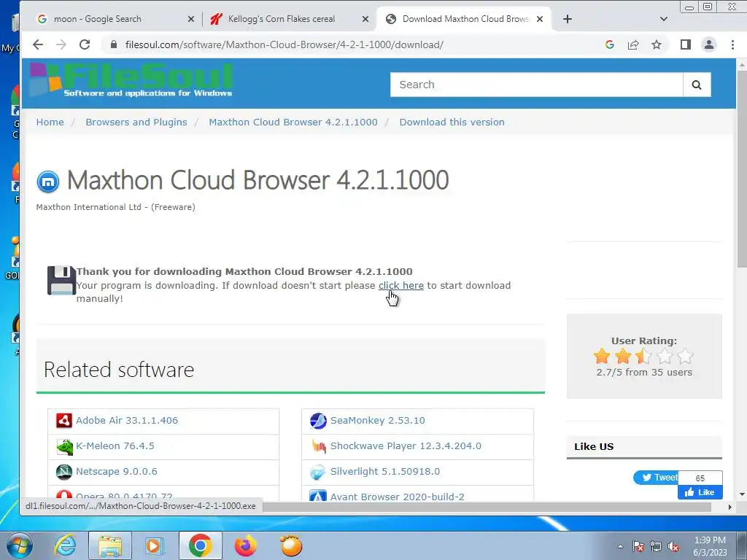The height and width of the screenshot is (560, 747).
Task: Go back using Chrome's back arrow
Action: point(38,44)
